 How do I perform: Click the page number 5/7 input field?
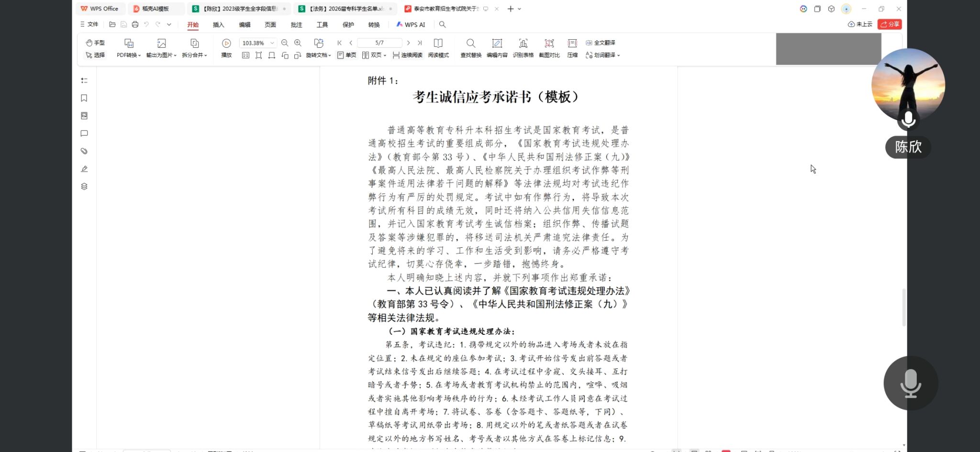[x=379, y=43]
